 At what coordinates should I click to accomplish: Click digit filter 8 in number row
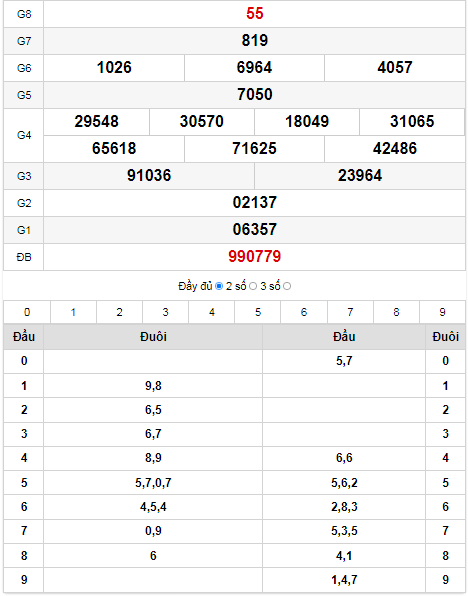396,312
